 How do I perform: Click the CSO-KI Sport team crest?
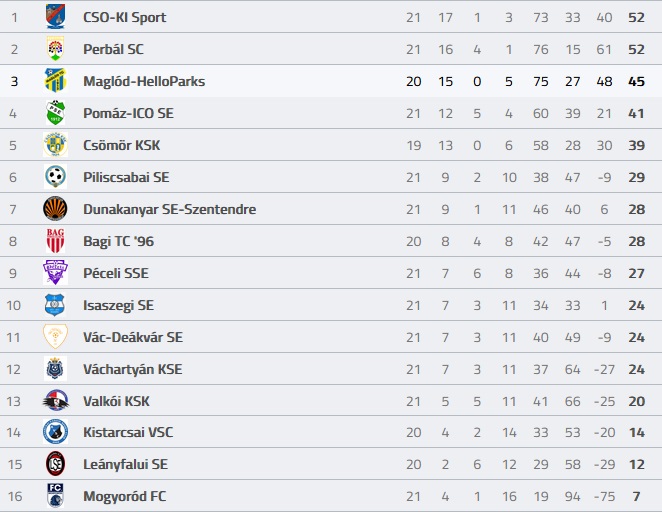click(x=55, y=16)
